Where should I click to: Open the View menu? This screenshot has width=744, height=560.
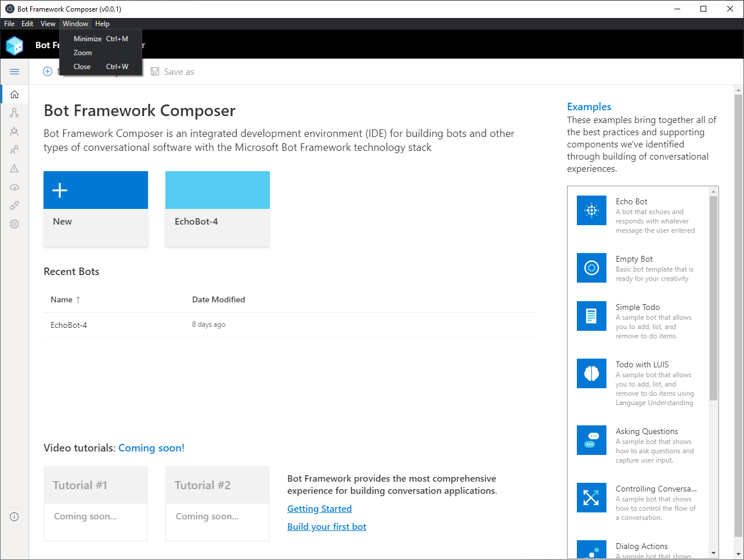[48, 24]
